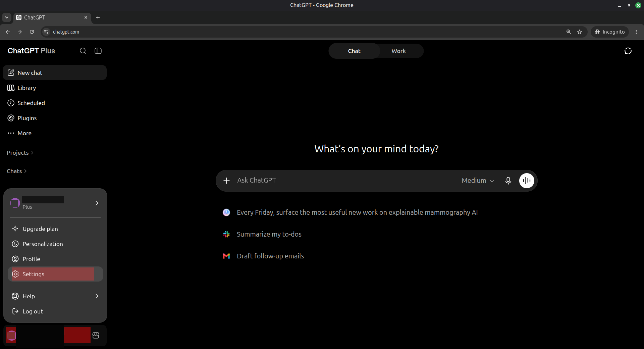
Task: Click the chatgpt.com address bar
Action: pyautogui.click(x=302, y=32)
